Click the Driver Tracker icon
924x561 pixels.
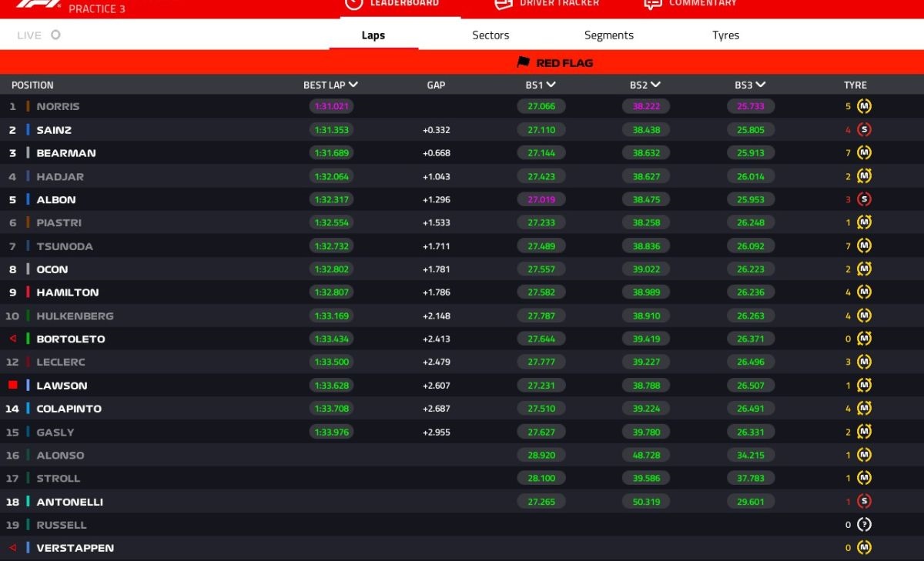[503, 3]
